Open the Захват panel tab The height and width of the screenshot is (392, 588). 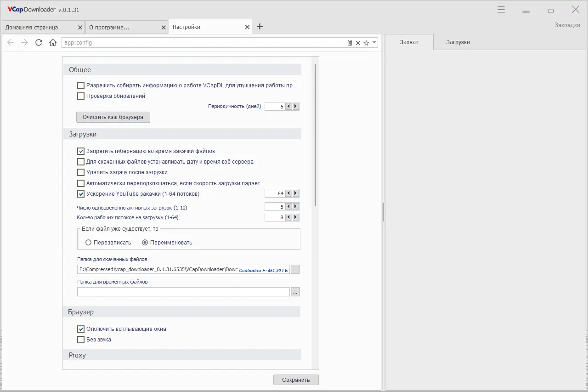coord(409,42)
